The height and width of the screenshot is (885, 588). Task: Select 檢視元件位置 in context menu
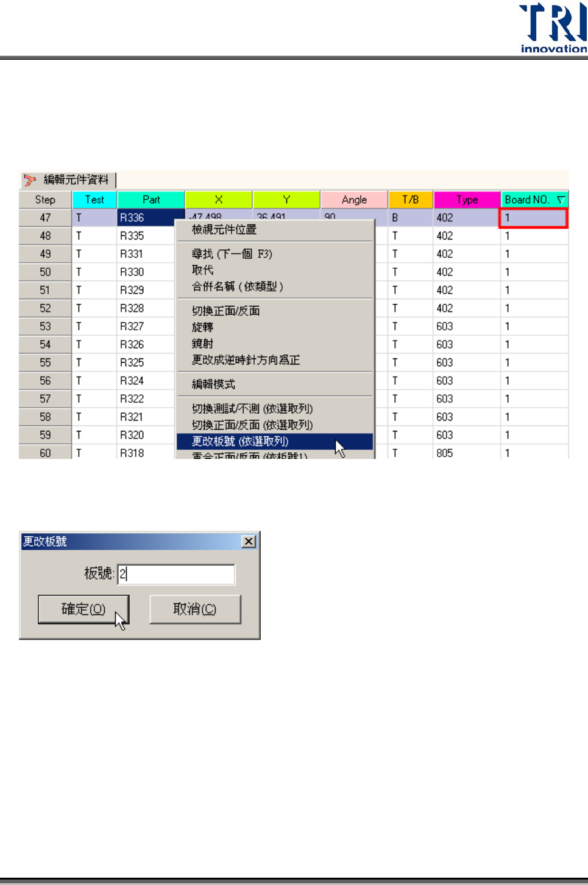tap(224, 229)
